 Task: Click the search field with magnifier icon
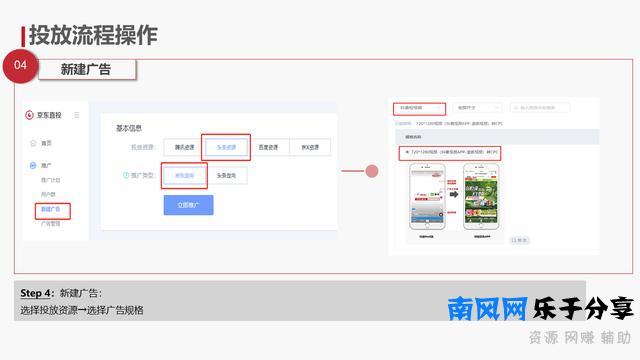540,108
